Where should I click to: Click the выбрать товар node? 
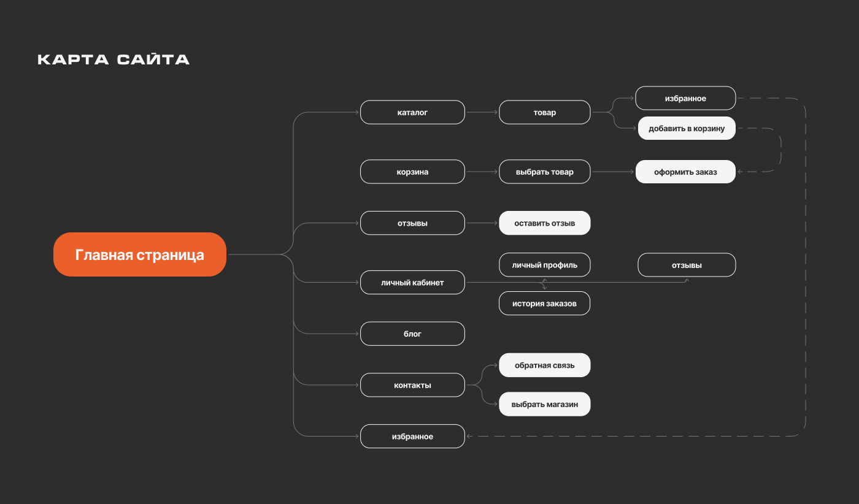pos(545,172)
